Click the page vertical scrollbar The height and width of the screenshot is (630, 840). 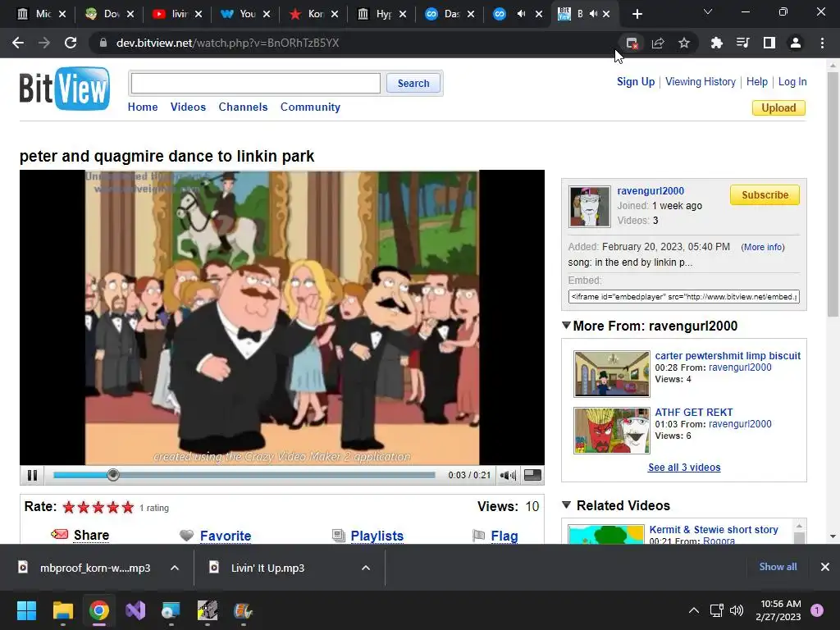coord(833,194)
